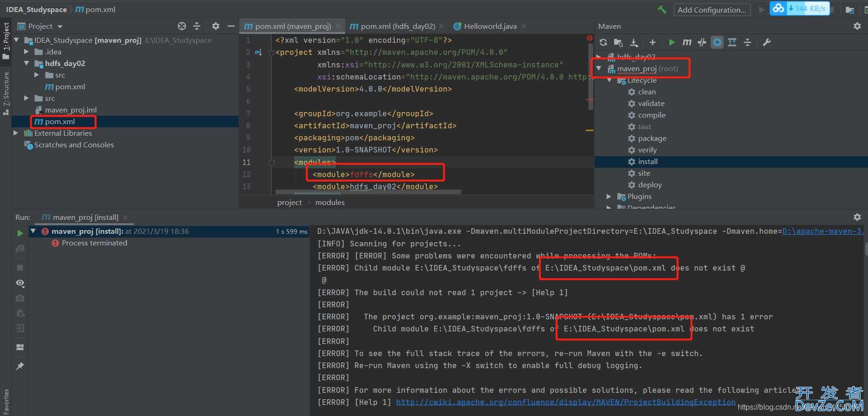The height and width of the screenshot is (416, 868).
Task: Click the build hammer icon in top toolbar
Action: tap(662, 9)
